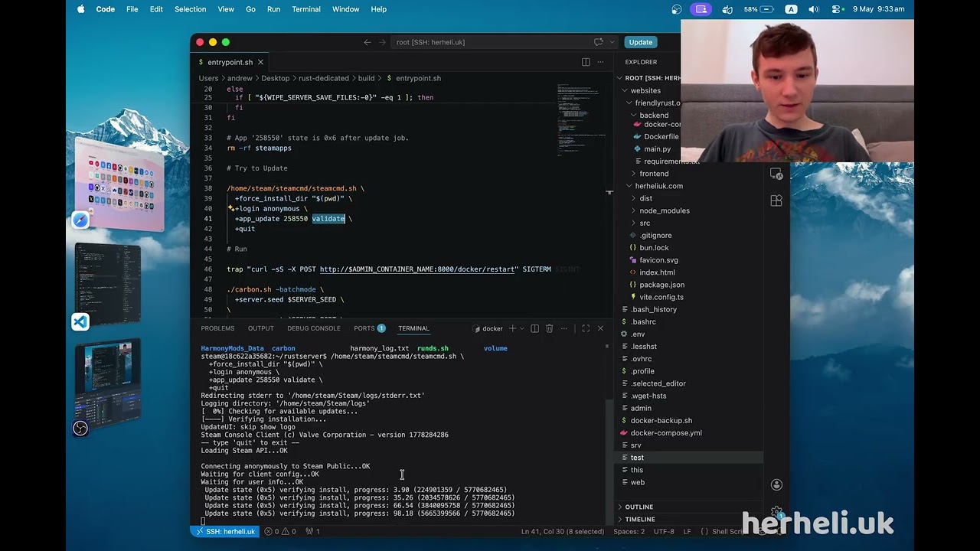Open docker-compose.yml in explorer root

coord(666,433)
